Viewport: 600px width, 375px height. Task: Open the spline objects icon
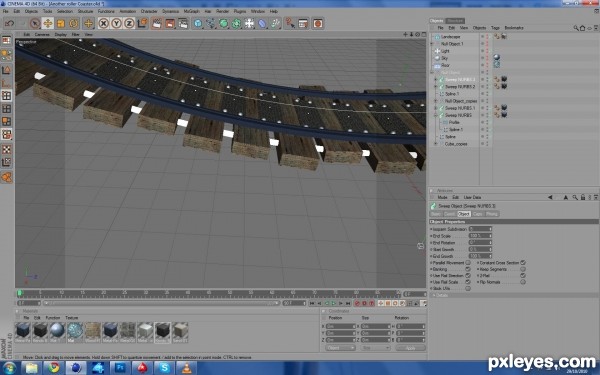210,23
